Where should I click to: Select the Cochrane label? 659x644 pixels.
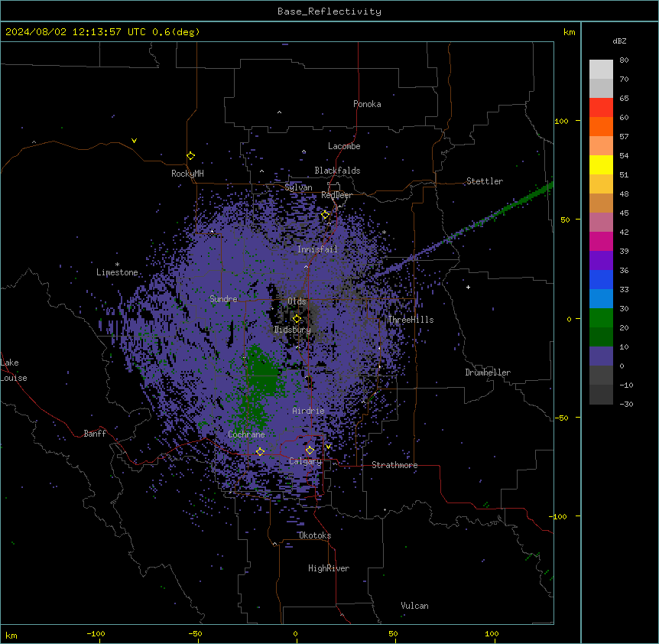(246, 434)
